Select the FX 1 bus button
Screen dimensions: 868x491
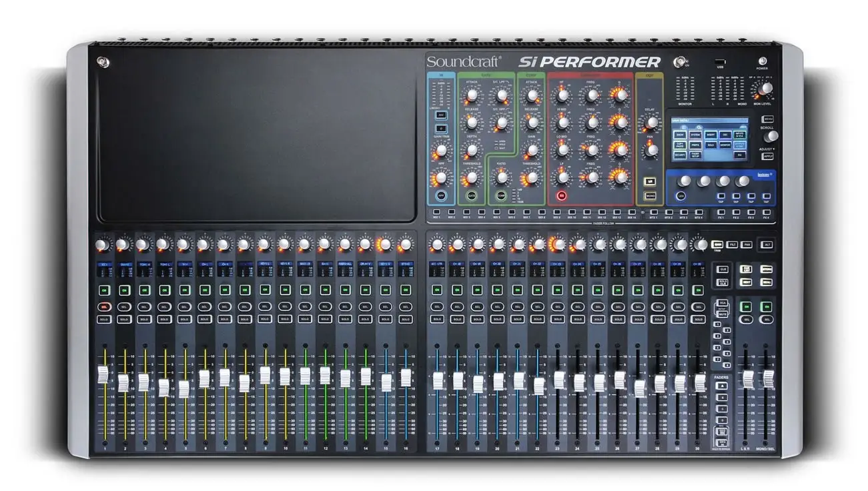pos(721,211)
